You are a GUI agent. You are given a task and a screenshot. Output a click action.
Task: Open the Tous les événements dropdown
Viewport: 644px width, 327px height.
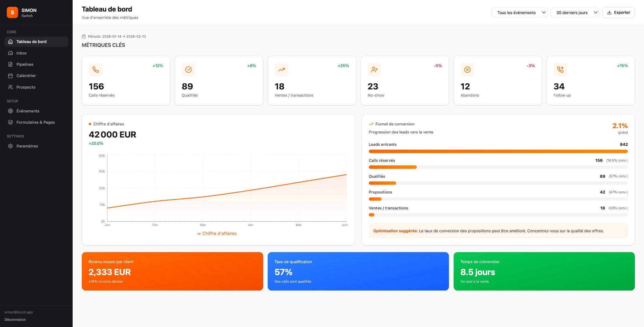pyautogui.click(x=519, y=13)
